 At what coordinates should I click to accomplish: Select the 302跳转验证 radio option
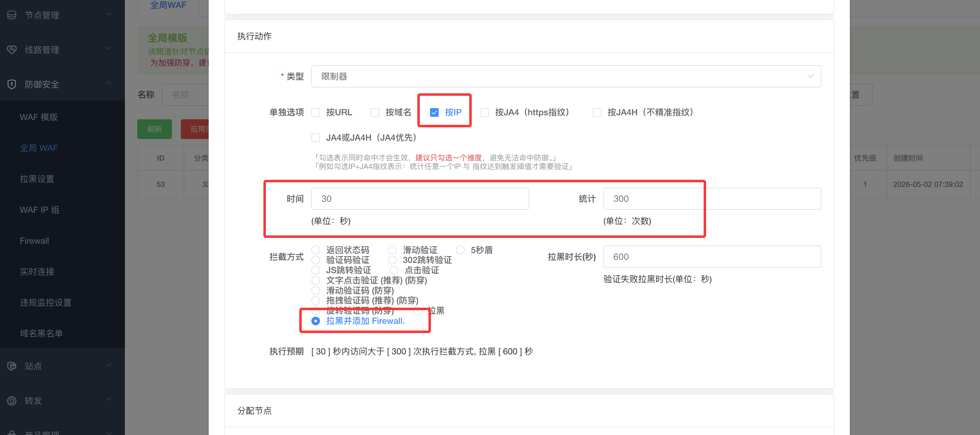coord(392,260)
